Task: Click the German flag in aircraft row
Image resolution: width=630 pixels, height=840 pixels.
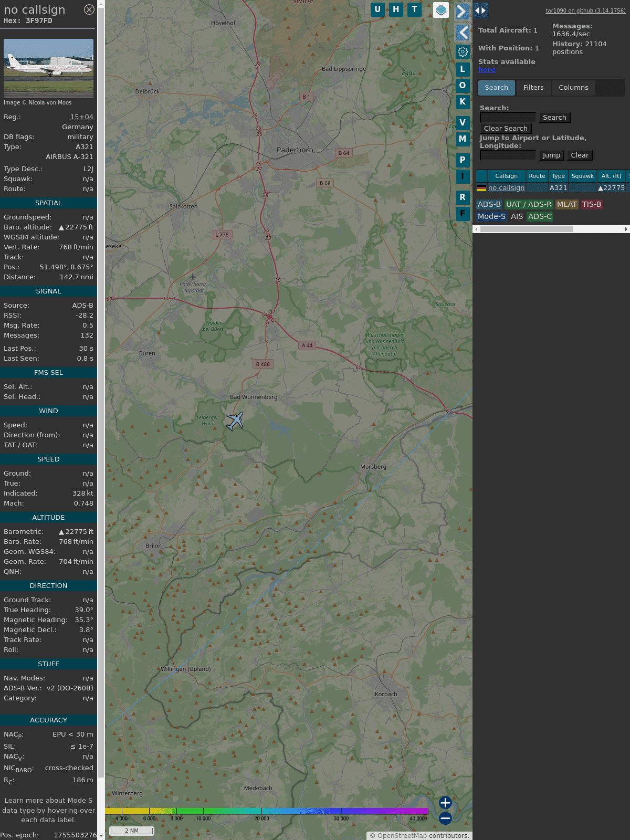Action: point(481,188)
